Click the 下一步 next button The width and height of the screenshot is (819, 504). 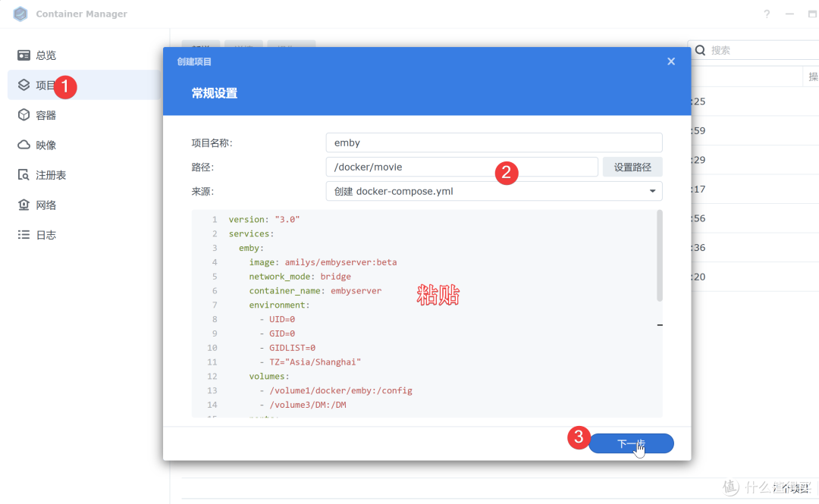pyautogui.click(x=631, y=443)
